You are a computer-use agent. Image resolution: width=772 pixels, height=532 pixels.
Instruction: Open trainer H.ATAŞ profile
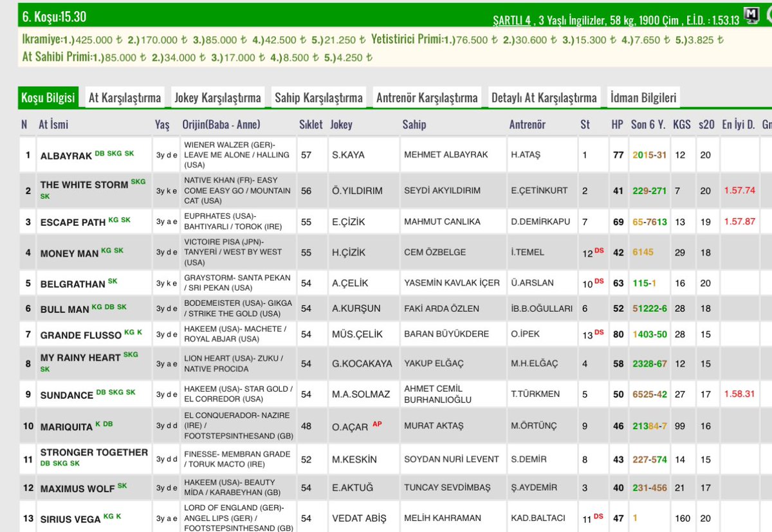click(526, 155)
